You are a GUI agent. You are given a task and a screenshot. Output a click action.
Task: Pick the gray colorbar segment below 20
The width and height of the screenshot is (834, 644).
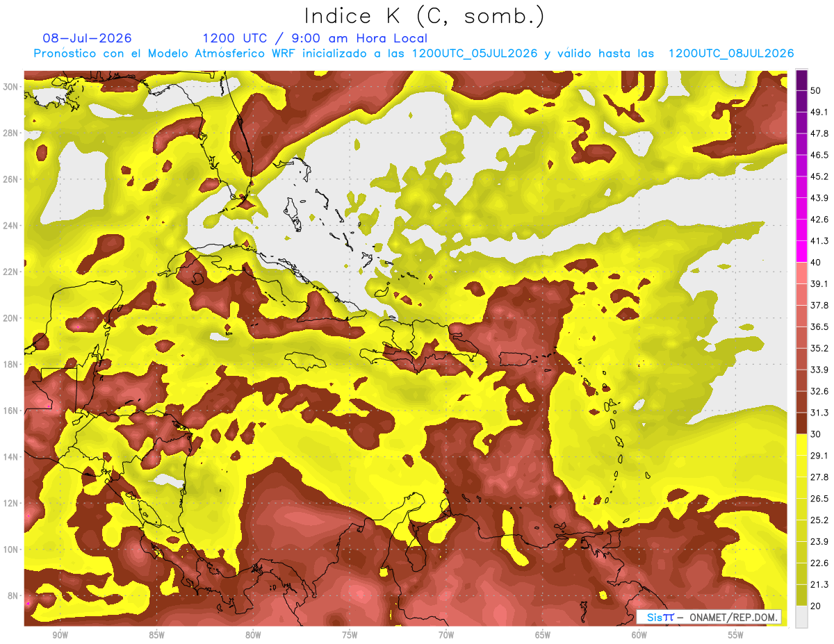(801, 618)
